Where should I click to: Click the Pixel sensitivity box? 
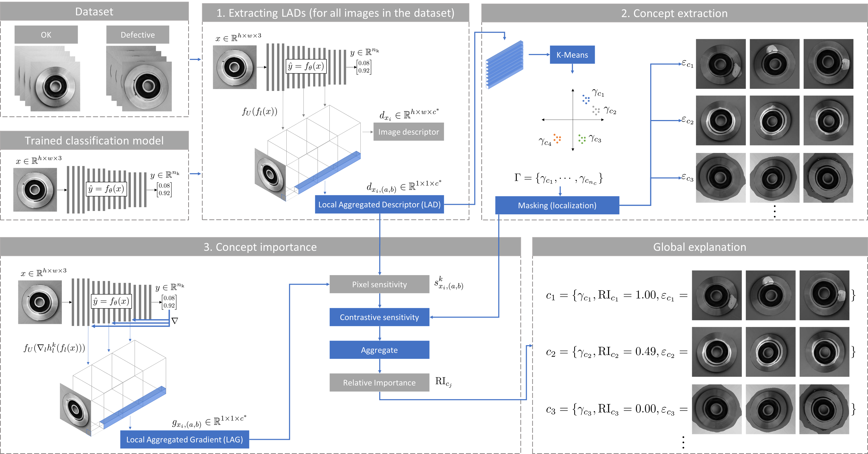coord(379,284)
